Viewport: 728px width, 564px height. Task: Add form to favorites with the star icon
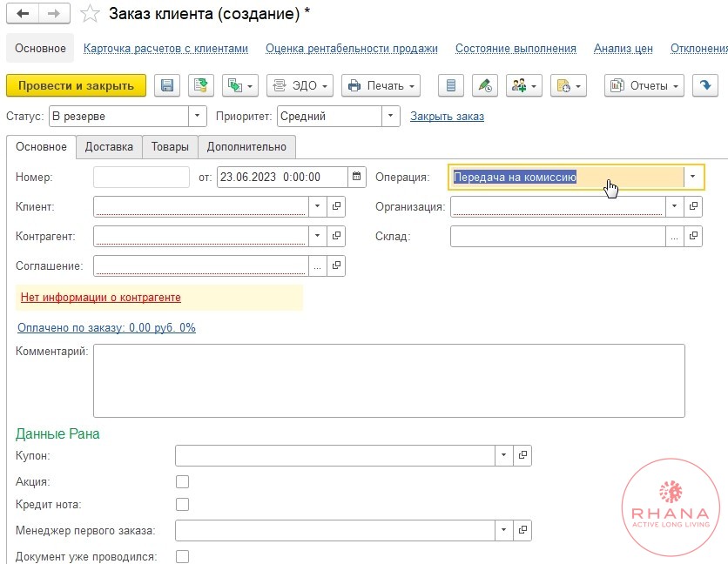[90, 13]
